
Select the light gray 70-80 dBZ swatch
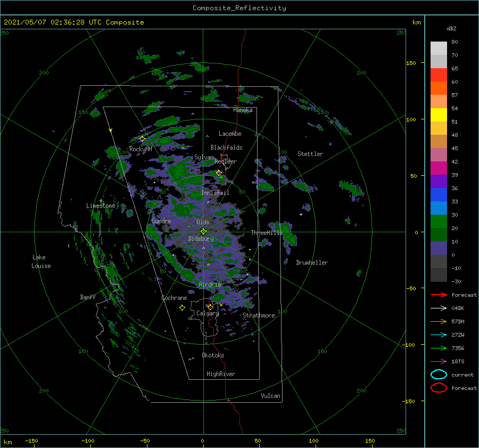[x=439, y=48]
